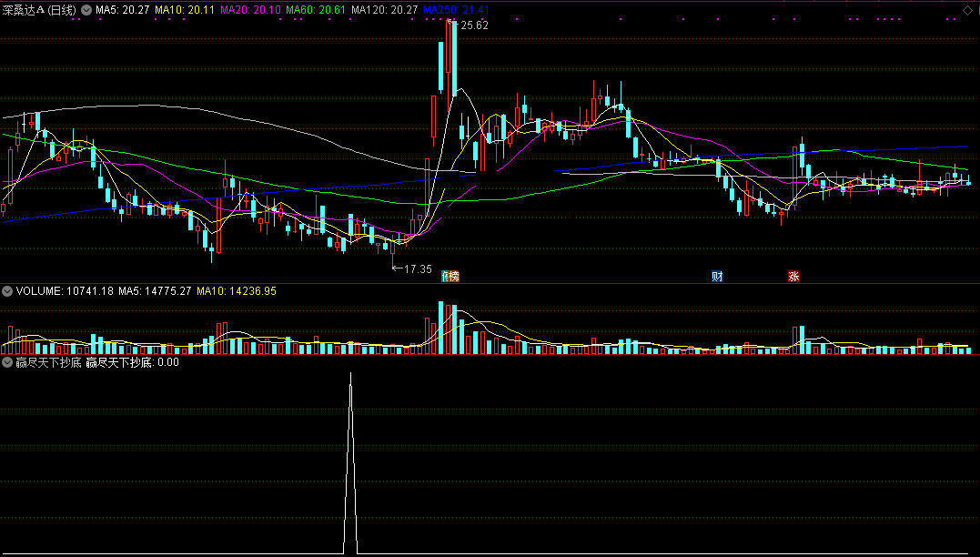Expand options for 赢尽天下抄底 indicator chevron

click(x=7, y=362)
